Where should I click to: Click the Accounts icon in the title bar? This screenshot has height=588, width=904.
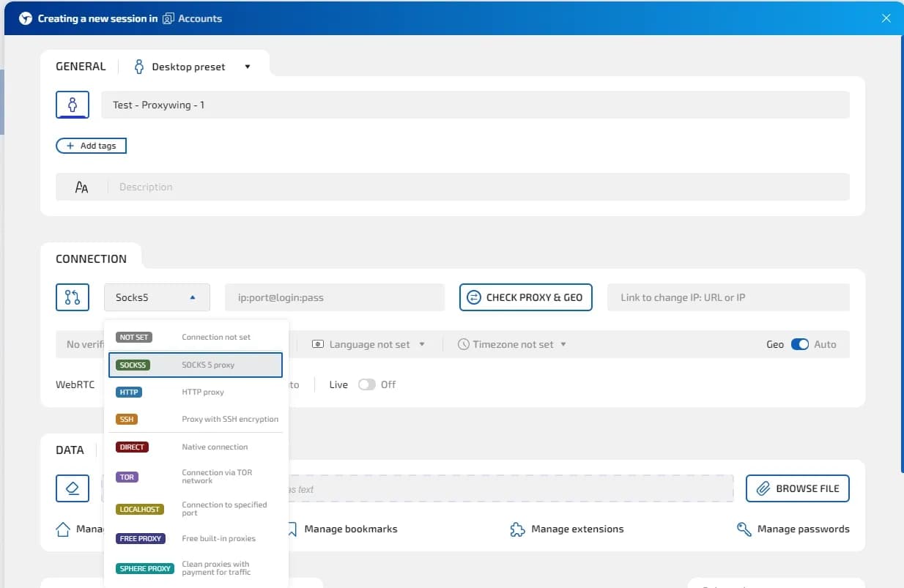pos(168,18)
